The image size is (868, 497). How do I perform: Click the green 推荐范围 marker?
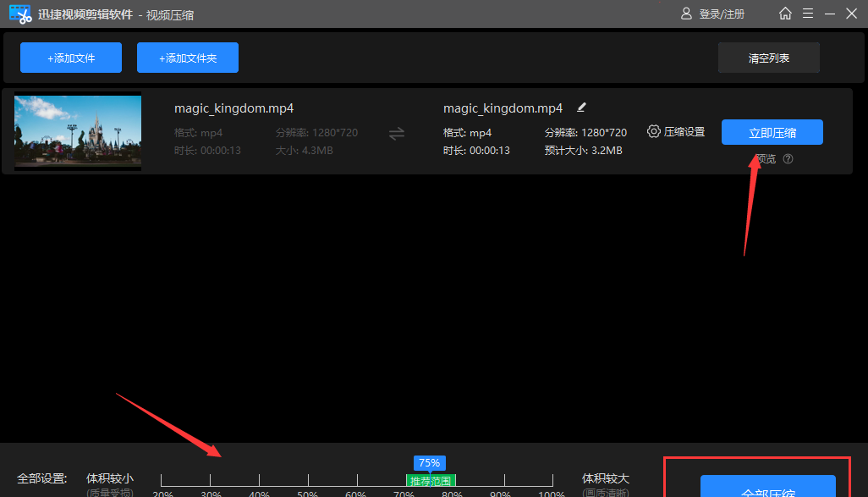pos(431,481)
